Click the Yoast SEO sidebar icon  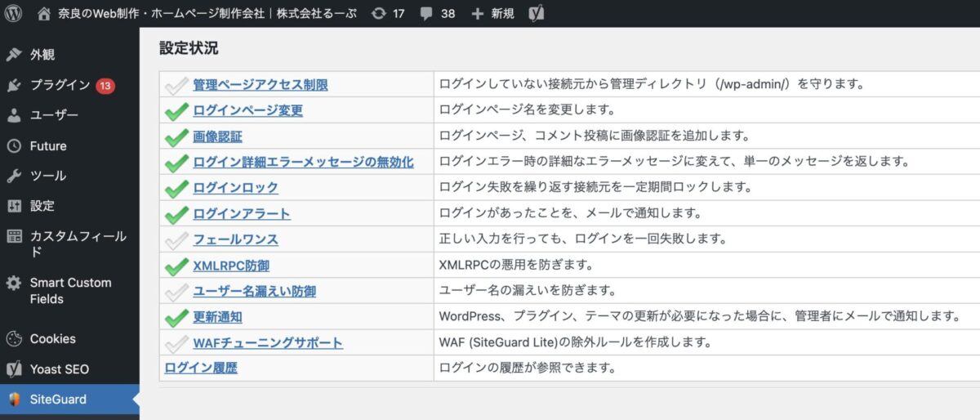(x=14, y=369)
